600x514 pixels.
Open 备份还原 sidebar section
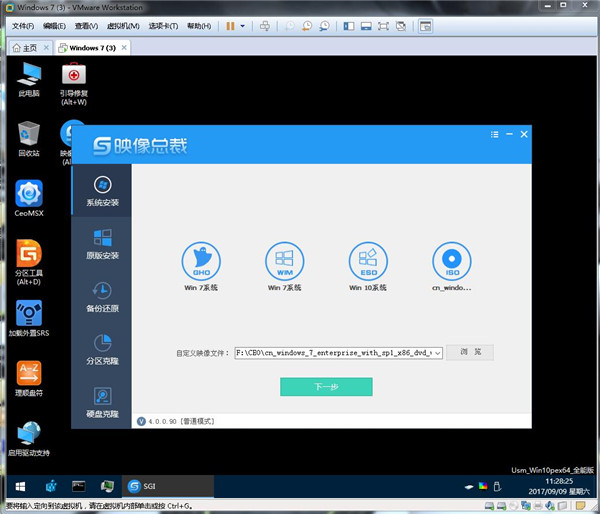coord(102,297)
